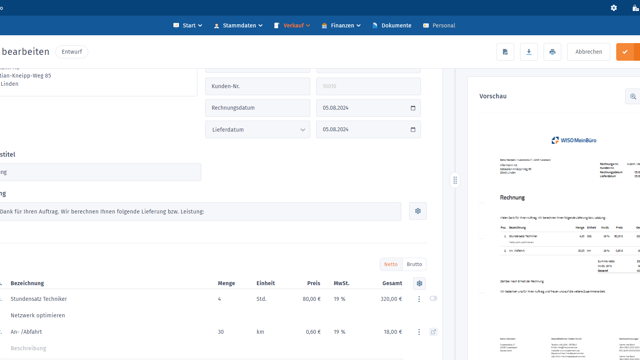Click the Rechnungsdatum date field
The width and height of the screenshot is (640, 360).
(368, 108)
